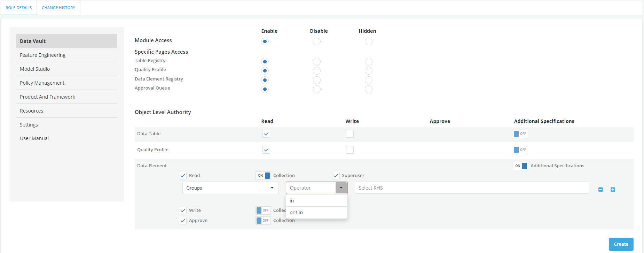Toggle the Approve row Collection switch
Screen dimensions: 644x253
263,221
